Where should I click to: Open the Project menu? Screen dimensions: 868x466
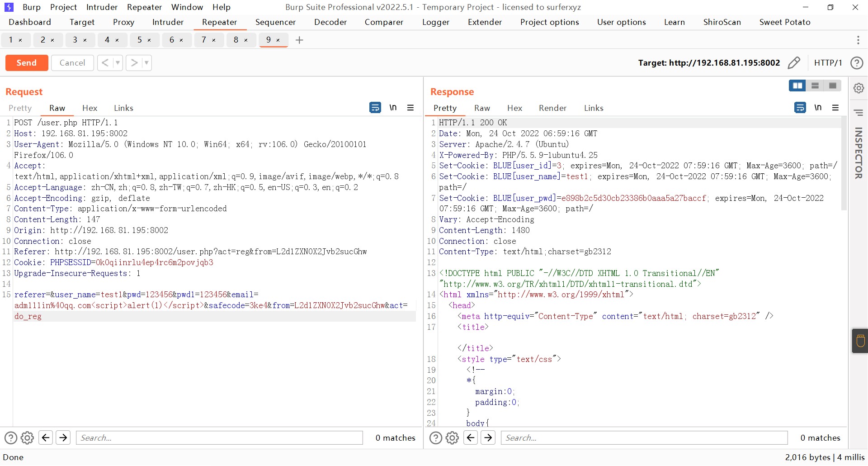[x=63, y=7]
